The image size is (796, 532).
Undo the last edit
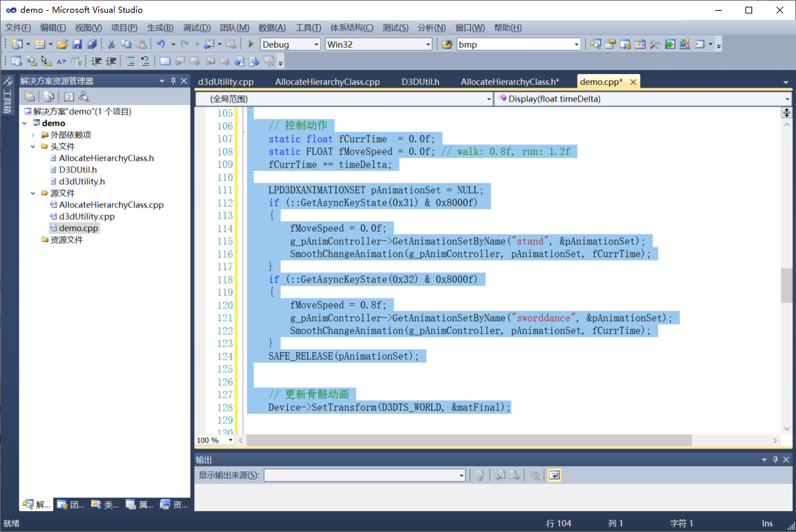pyautogui.click(x=160, y=44)
